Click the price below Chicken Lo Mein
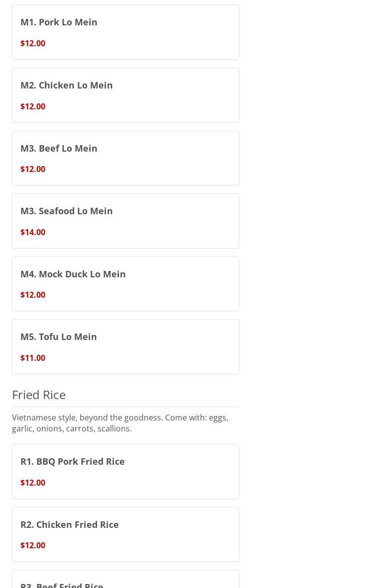Viewport: 383px width, 588px height. click(x=33, y=106)
